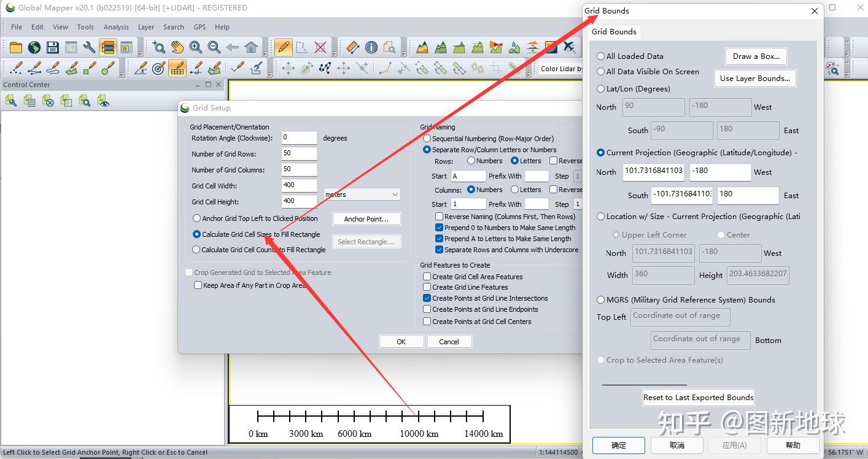This screenshot has width=868, height=459.
Task: Click OK in Grid Setup dialog
Action: [401, 342]
